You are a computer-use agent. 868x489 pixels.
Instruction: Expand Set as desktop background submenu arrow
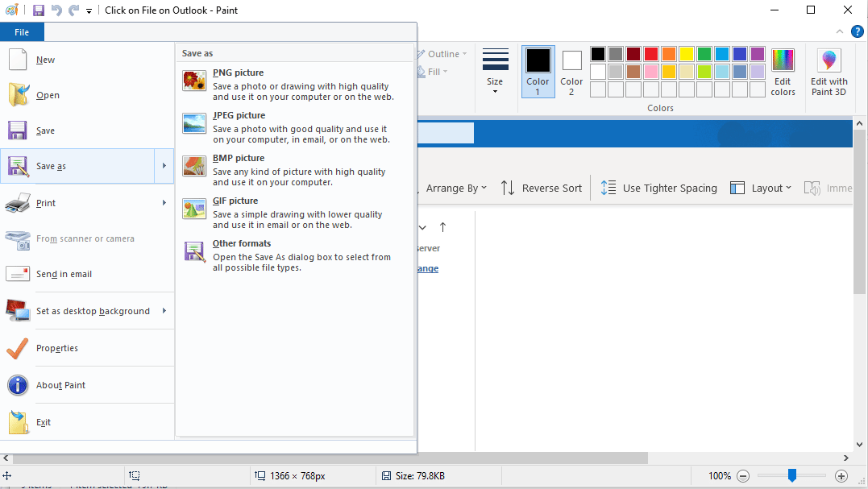point(164,311)
